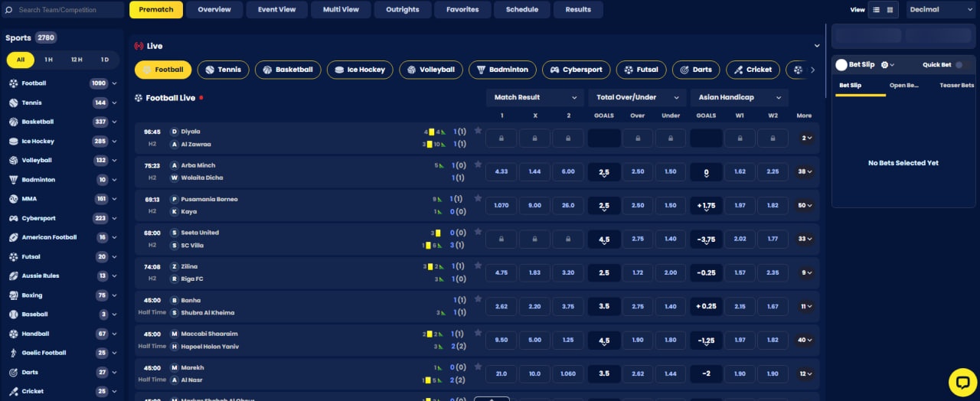Switch to grid view icon
Screen dimensions: 980x401
pos(890,10)
